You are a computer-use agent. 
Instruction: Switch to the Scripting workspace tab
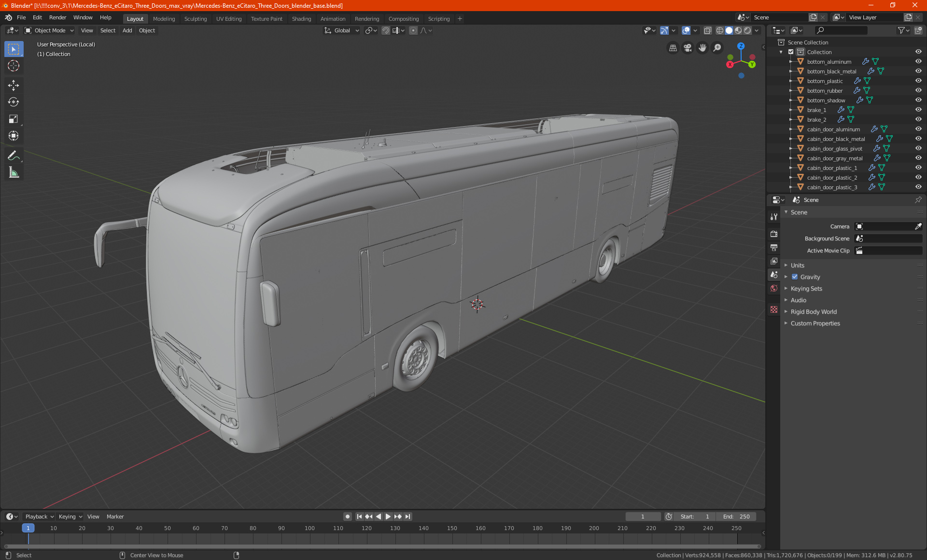[x=438, y=19]
